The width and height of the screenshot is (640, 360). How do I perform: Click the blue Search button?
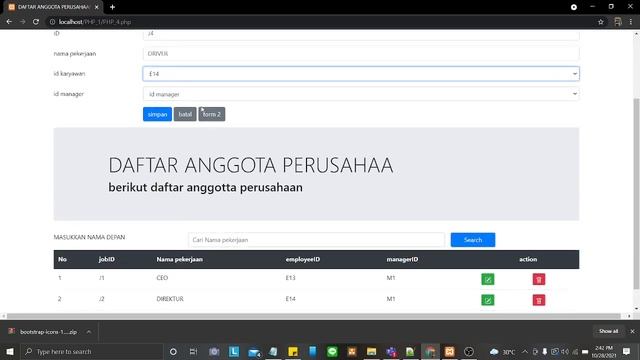(x=473, y=240)
